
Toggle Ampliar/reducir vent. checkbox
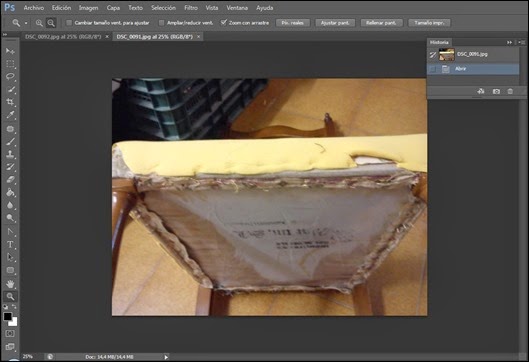pyautogui.click(x=162, y=23)
